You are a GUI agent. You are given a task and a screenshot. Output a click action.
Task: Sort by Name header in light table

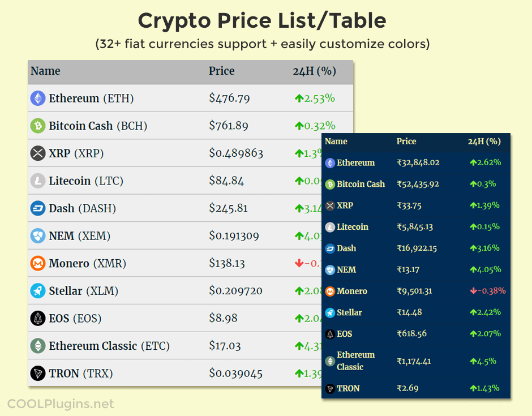(x=45, y=71)
